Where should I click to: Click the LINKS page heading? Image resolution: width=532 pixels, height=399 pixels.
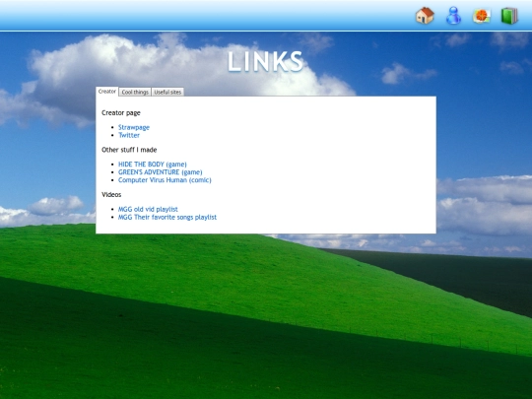266,62
